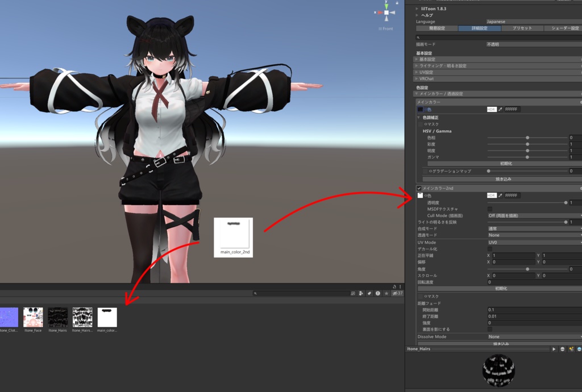The image size is (582, 392).
Task: Open the UV Mode dropdown showing UV0
Action: pyautogui.click(x=534, y=242)
